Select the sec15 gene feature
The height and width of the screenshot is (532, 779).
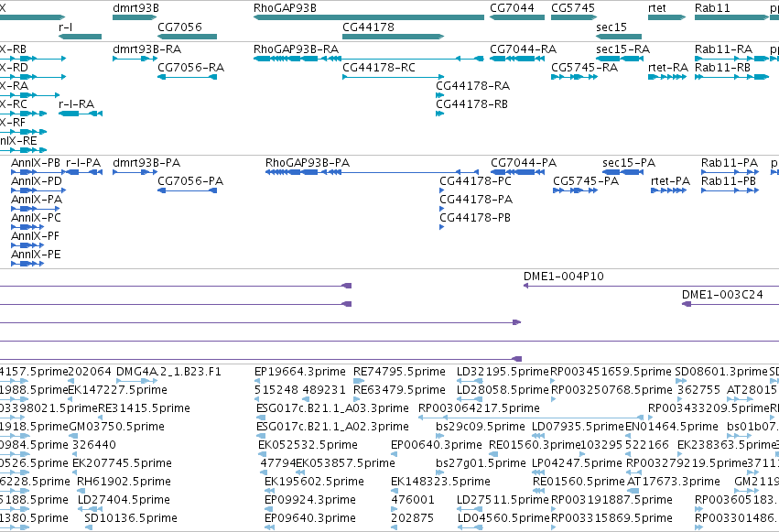pyautogui.click(x=619, y=37)
